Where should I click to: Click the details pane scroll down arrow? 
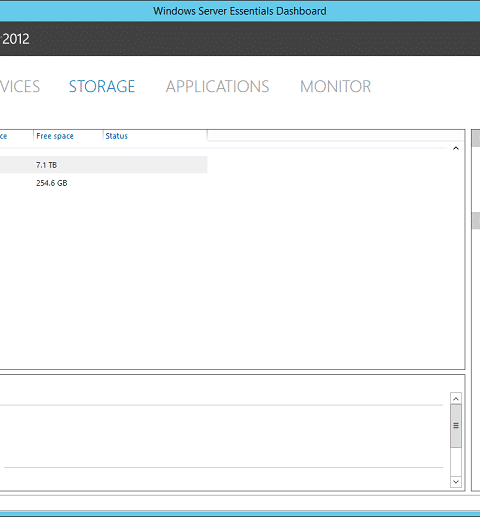pos(456,482)
